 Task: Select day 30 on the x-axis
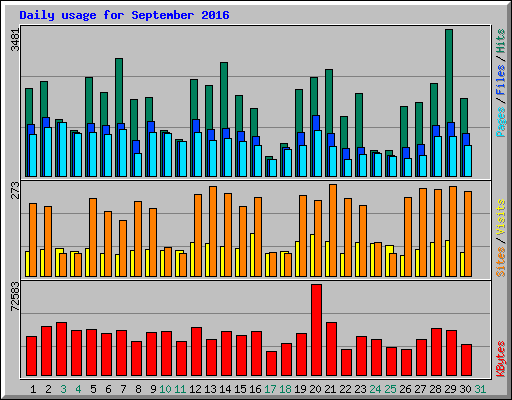465,389
